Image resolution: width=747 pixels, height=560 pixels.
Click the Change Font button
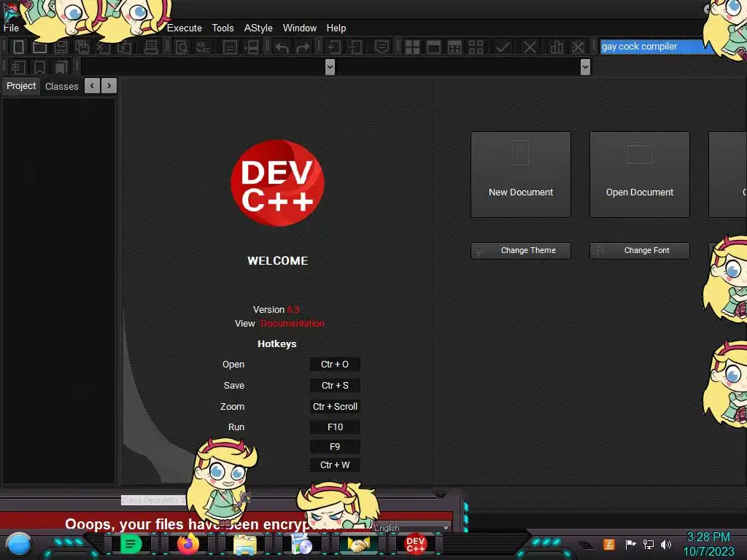click(639, 251)
